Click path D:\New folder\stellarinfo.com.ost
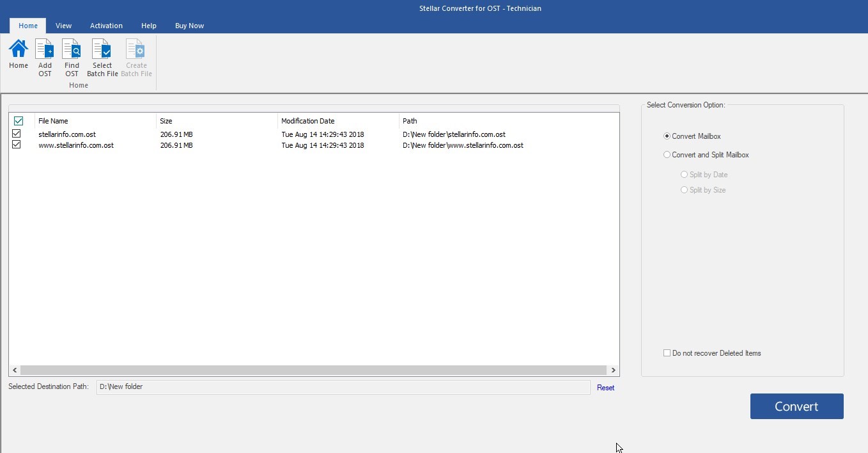The width and height of the screenshot is (868, 453). click(x=454, y=134)
